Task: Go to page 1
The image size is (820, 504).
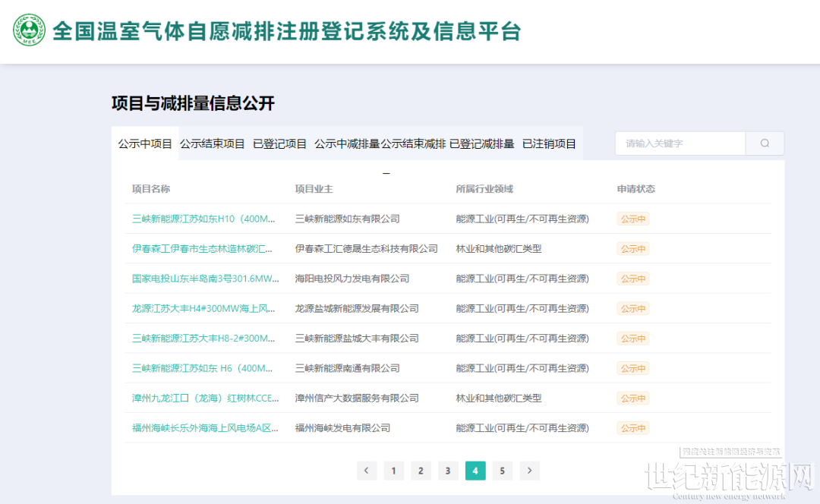Action: [x=394, y=471]
